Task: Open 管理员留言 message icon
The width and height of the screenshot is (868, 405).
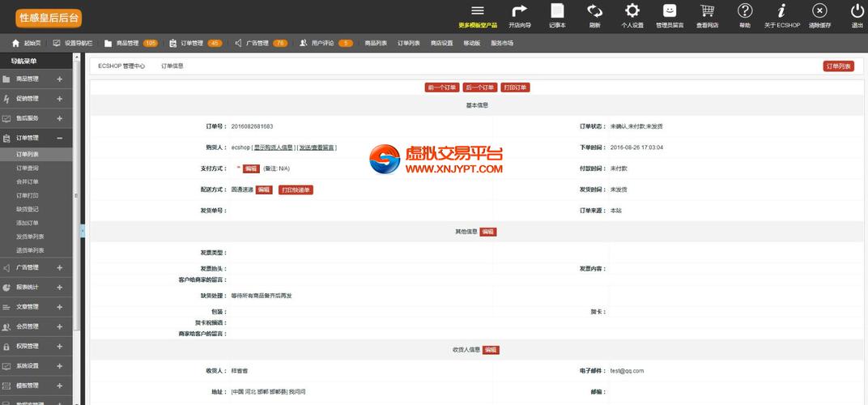Action: pos(670,11)
